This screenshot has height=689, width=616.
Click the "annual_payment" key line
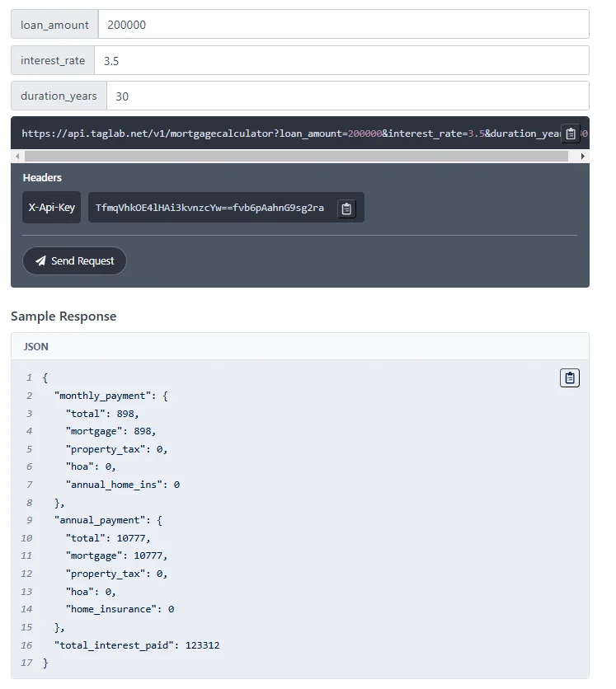(108, 520)
